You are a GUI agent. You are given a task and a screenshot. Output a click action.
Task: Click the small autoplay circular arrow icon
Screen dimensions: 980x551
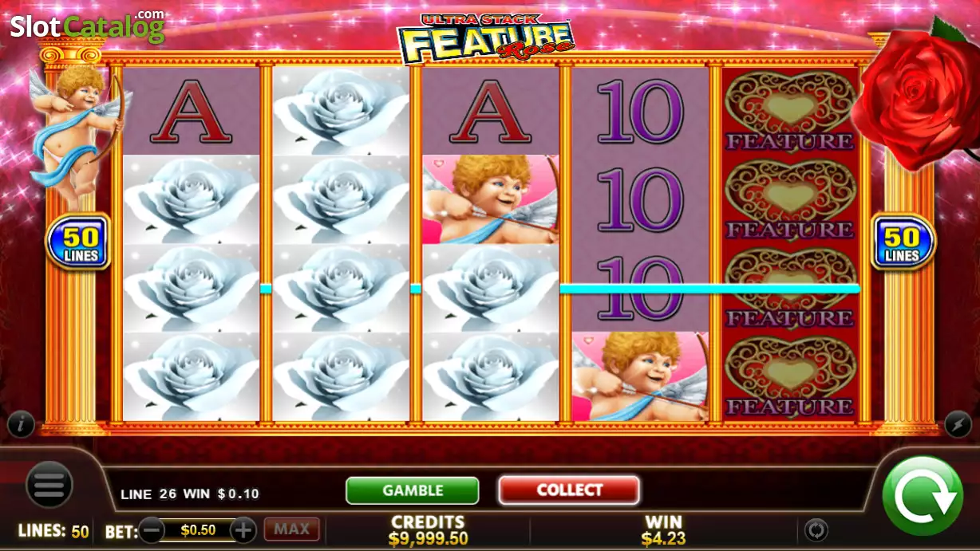815,529
